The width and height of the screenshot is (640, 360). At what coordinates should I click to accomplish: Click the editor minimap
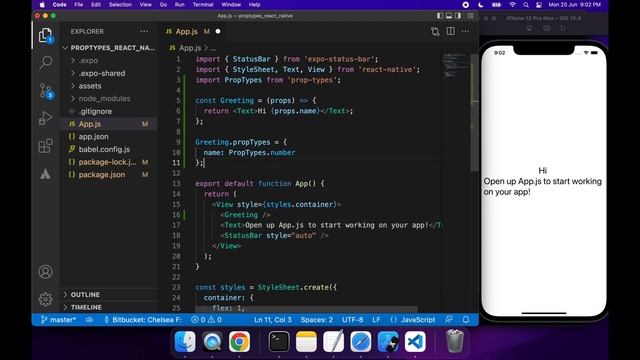click(456, 65)
